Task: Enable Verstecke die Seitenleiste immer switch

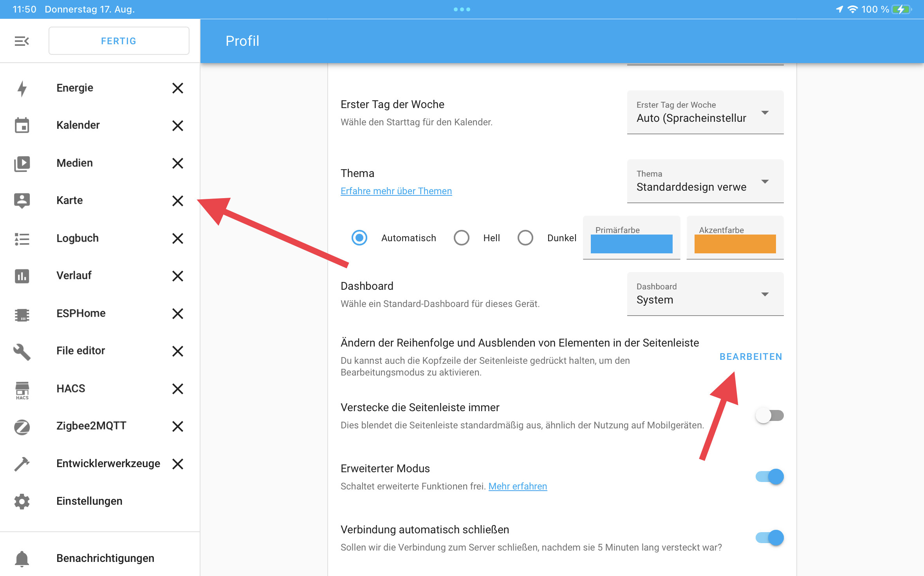Action: [769, 415]
